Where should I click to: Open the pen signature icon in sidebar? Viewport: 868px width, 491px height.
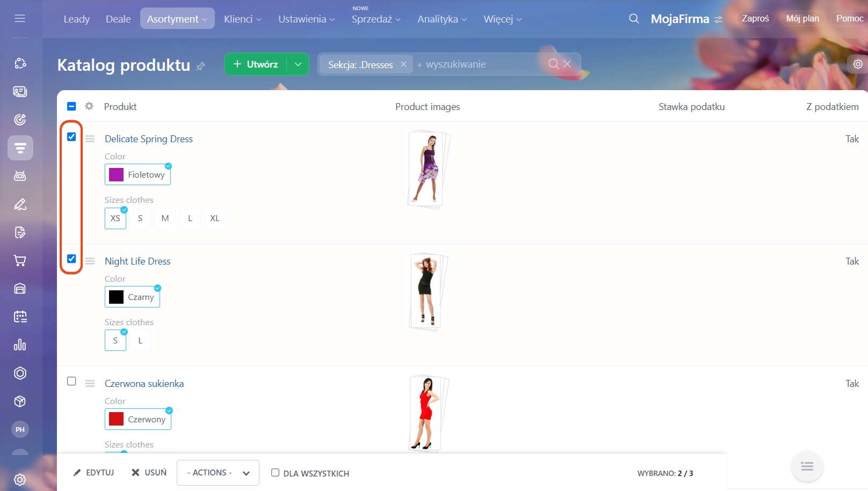[20, 204]
